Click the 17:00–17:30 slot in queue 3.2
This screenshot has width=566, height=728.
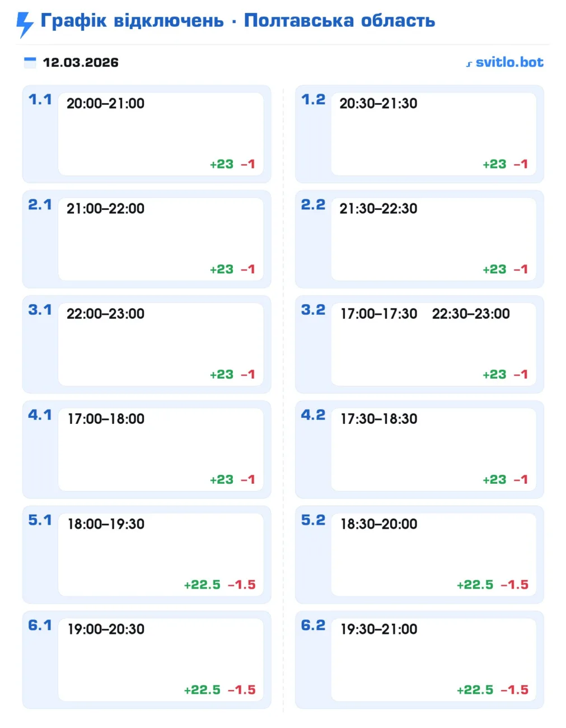[x=379, y=314]
